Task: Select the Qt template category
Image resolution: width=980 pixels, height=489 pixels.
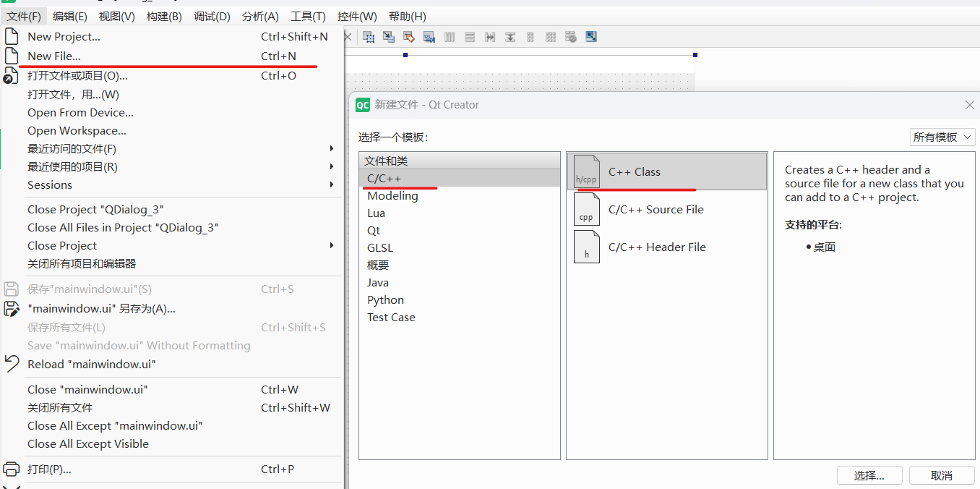Action: [460, 230]
